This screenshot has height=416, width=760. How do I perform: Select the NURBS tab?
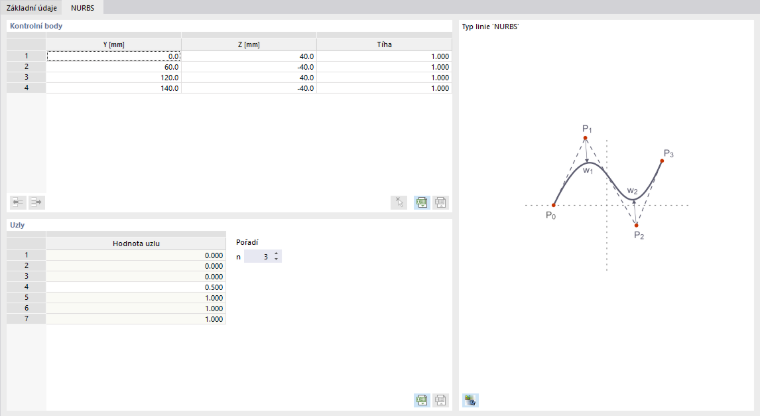(x=82, y=8)
